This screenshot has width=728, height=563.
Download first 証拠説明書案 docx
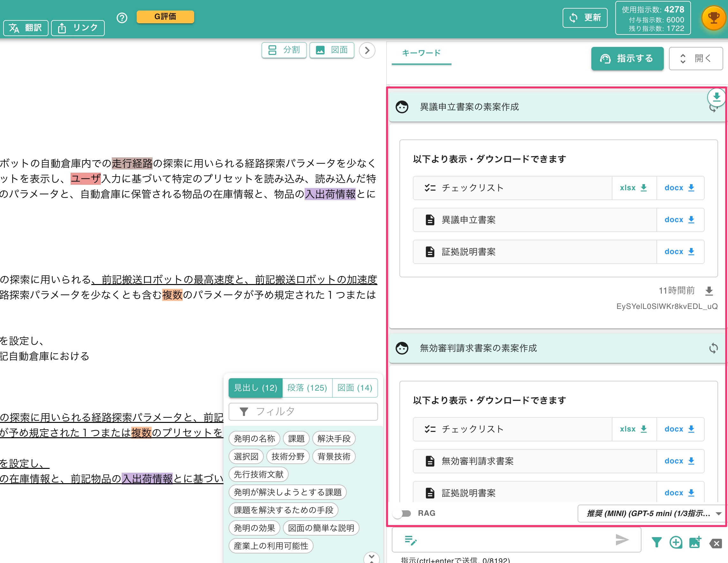tap(680, 252)
